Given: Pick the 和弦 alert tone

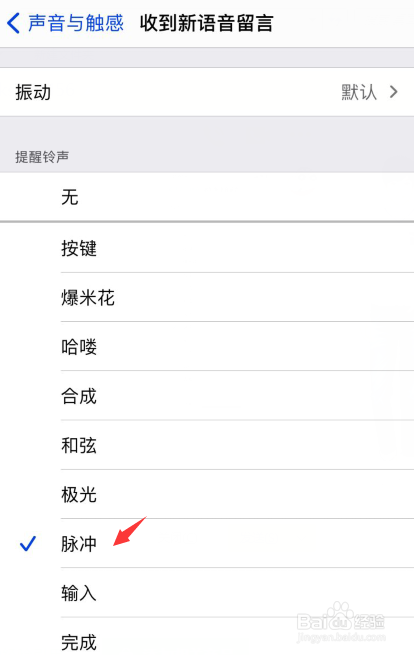Looking at the screenshot, I should (207, 445).
